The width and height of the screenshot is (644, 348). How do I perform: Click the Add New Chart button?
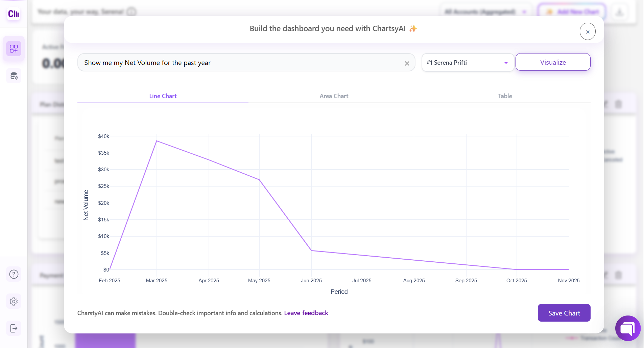pos(572,12)
